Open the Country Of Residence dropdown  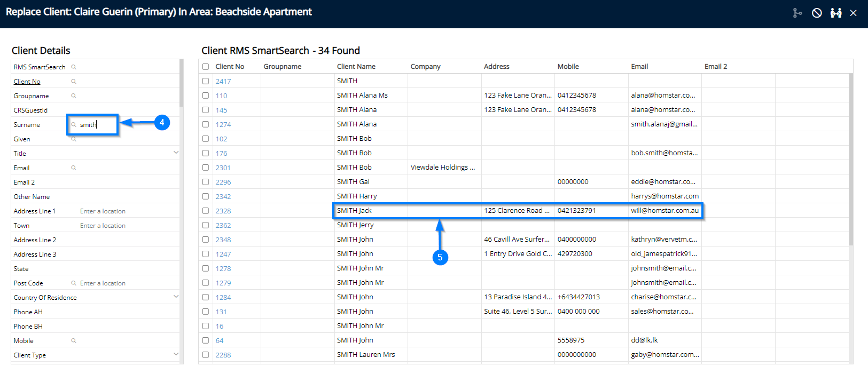[x=176, y=297]
